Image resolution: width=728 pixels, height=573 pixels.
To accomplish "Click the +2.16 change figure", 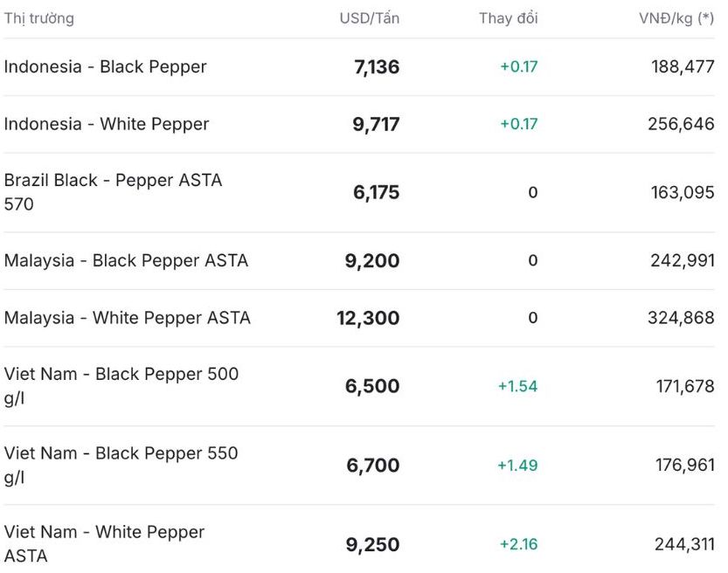I will (x=518, y=544).
